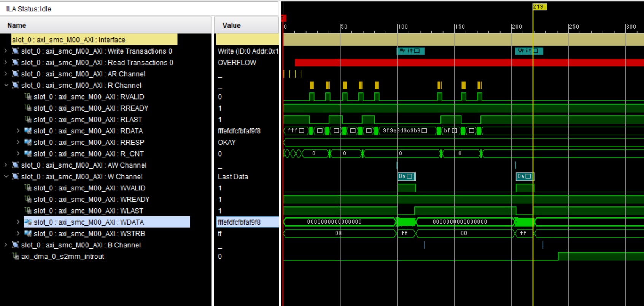Collapse the R Channel group
Viewport: 644px width, 306px height.
point(5,85)
